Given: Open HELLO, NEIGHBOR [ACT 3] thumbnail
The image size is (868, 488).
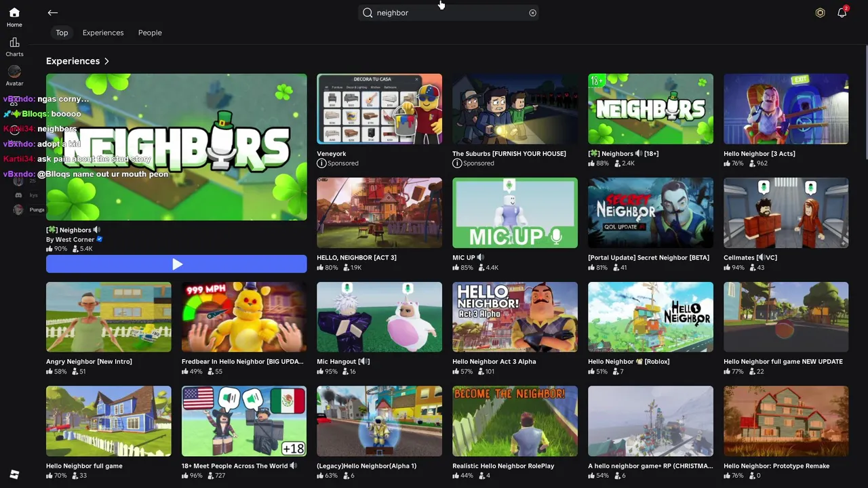Looking at the screenshot, I should tap(379, 213).
